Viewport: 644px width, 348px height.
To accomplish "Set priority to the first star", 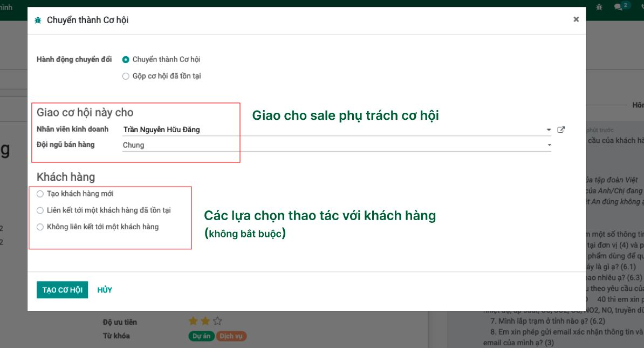I will (x=193, y=321).
